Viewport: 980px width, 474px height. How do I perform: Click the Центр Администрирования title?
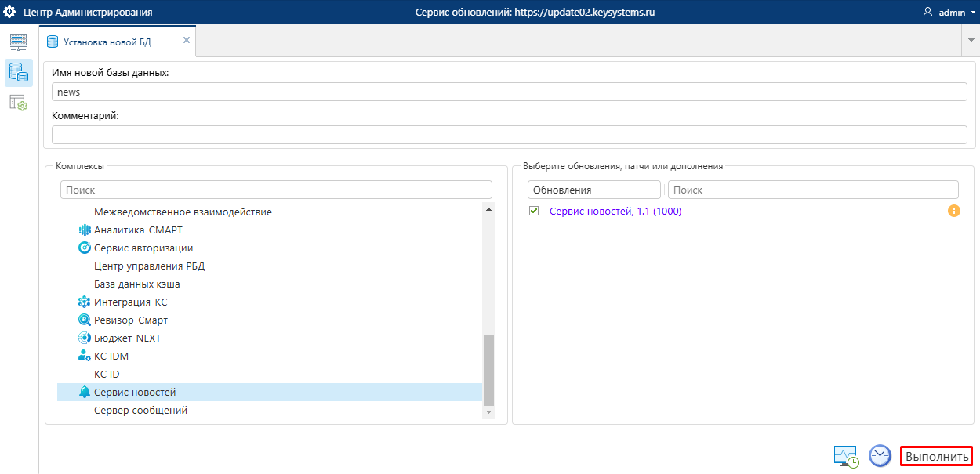89,13
